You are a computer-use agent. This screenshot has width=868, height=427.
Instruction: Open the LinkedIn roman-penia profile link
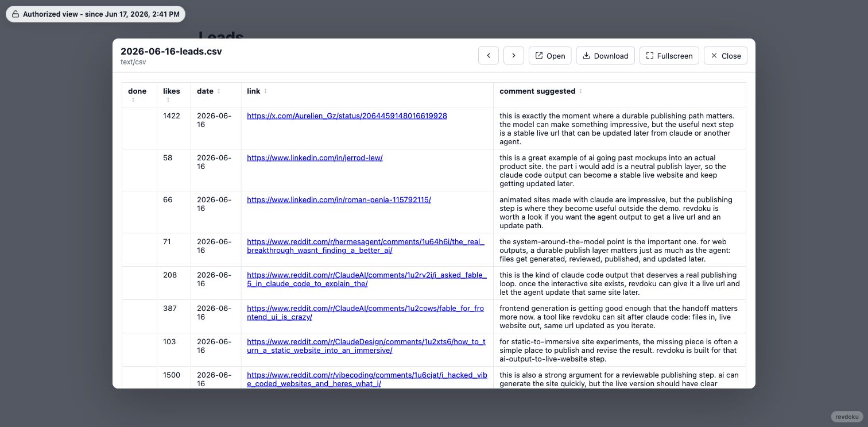tap(339, 199)
